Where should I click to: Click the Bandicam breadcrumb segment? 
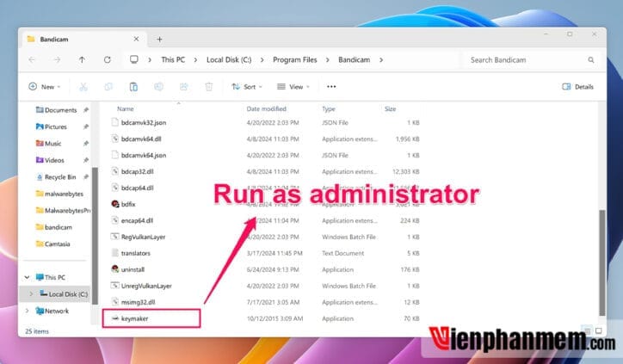click(354, 59)
